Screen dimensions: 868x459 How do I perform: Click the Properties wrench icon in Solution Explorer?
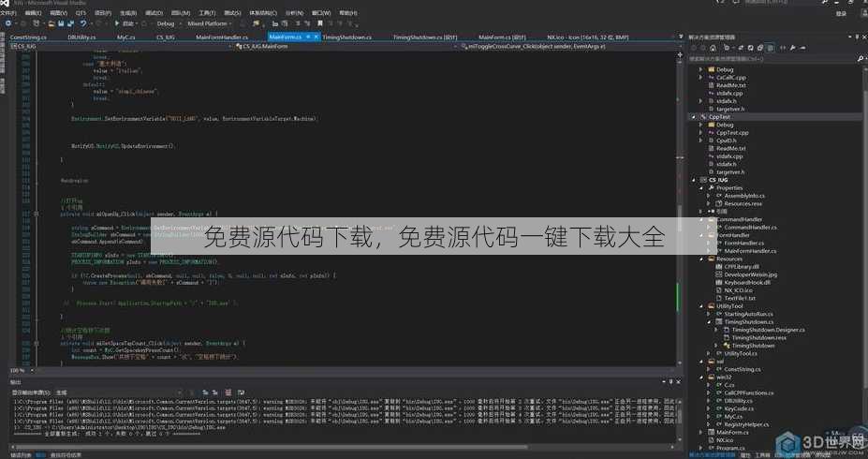tap(793, 48)
